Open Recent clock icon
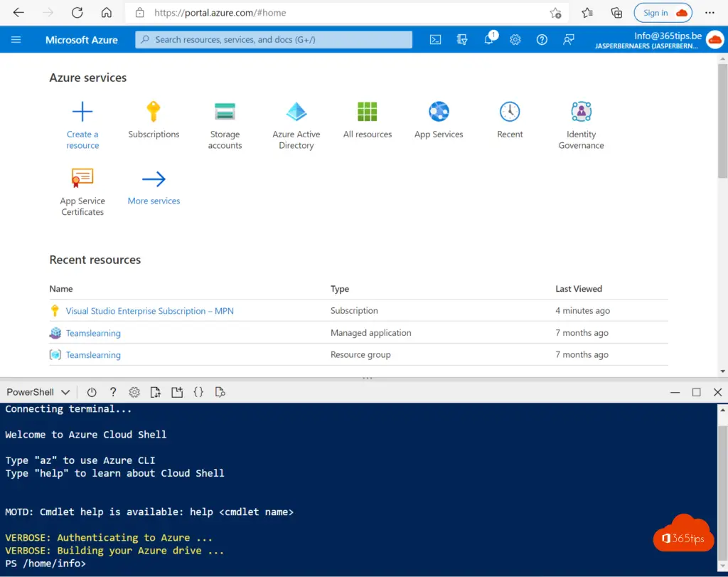This screenshot has height=577, width=728. [510, 112]
